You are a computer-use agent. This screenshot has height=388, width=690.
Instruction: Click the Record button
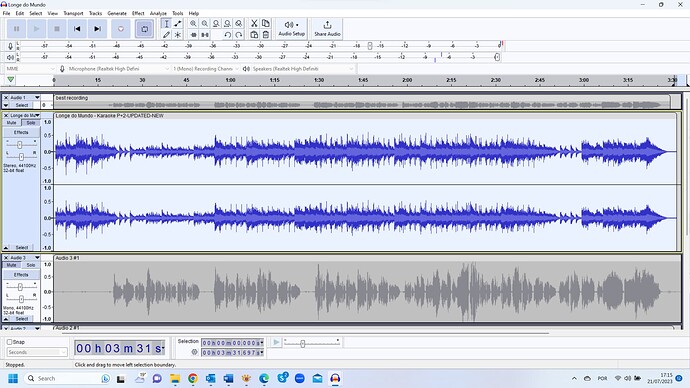point(121,29)
